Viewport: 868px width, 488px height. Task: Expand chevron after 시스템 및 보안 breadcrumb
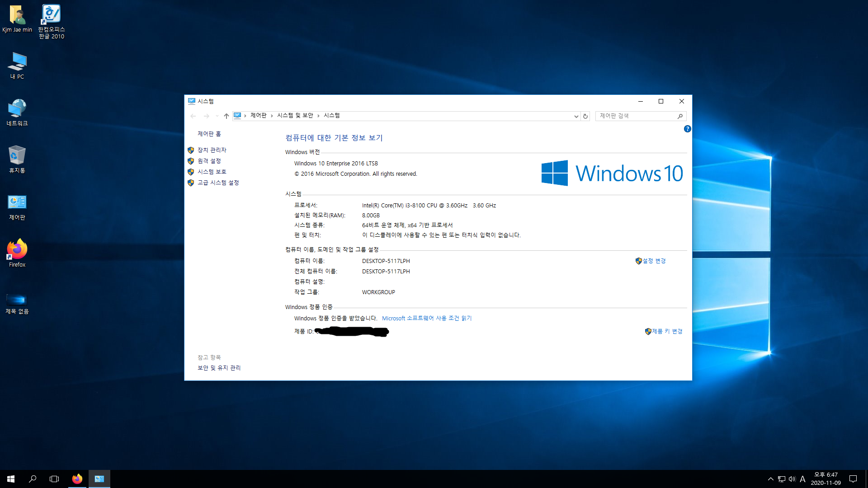coord(318,116)
